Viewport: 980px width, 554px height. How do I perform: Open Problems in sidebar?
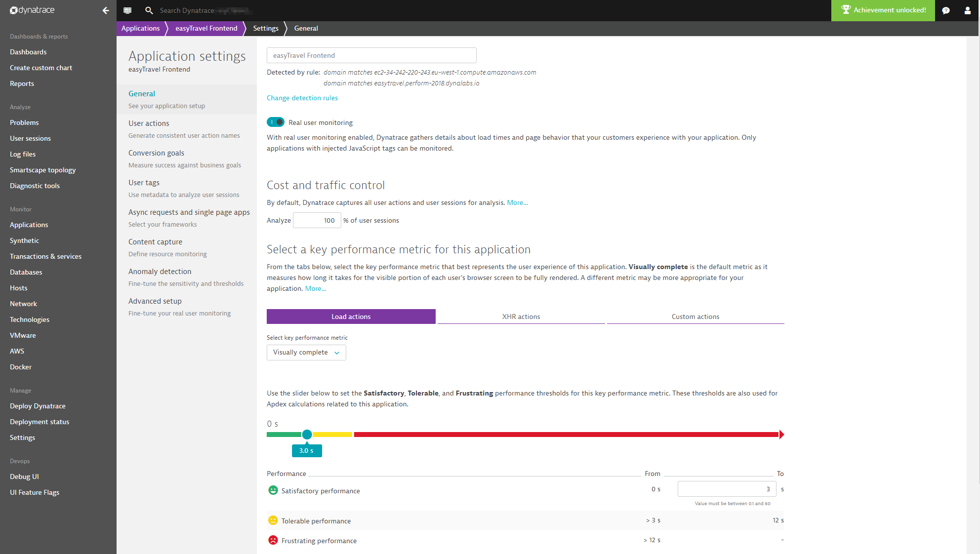click(x=24, y=122)
